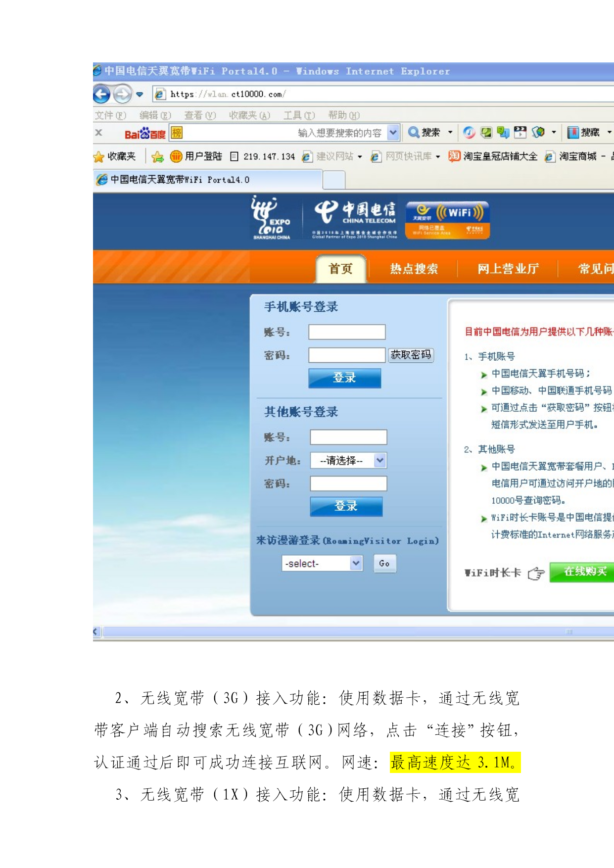Open the 建议网站 favorites item
Screen dimensions: 614x868
(x=328, y=156)
